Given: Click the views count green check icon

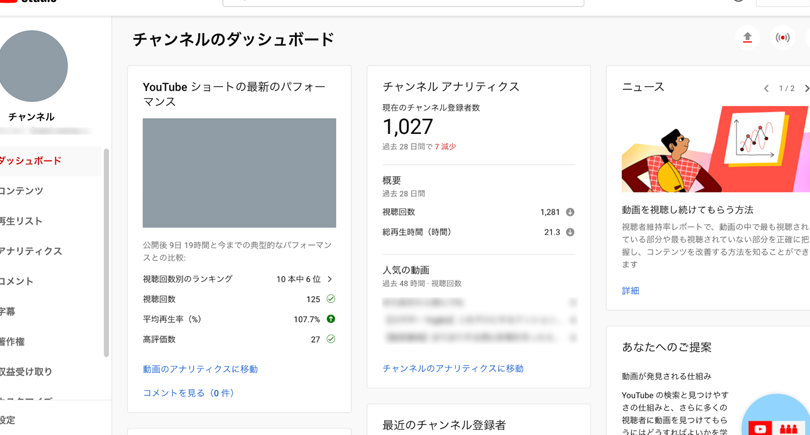Looking at the screenshot, I should pyautogui.click(x=331, y=299).
